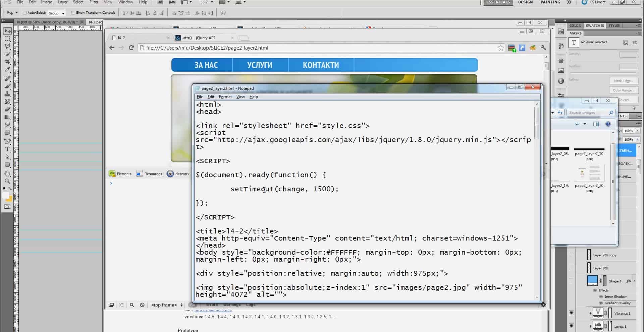Click the browser Reload button
This screenshot has height=332, width=644.
pos(131,48)
